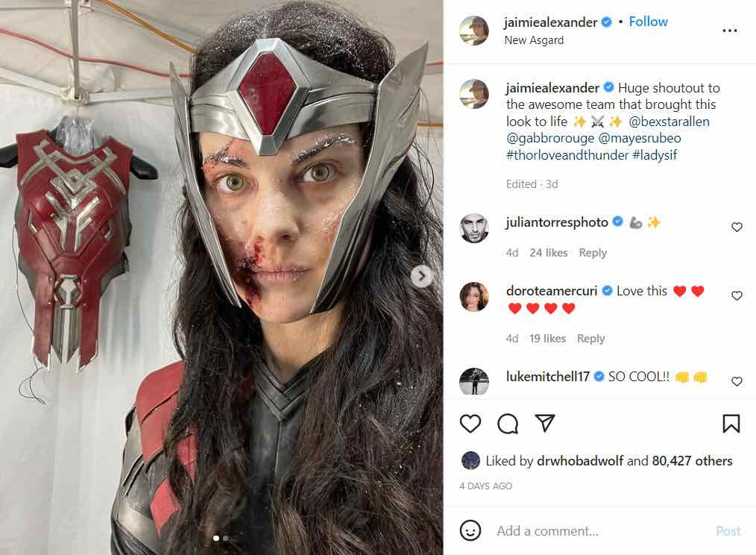Visit the @bexstarallen profile mention

[670, 122]
